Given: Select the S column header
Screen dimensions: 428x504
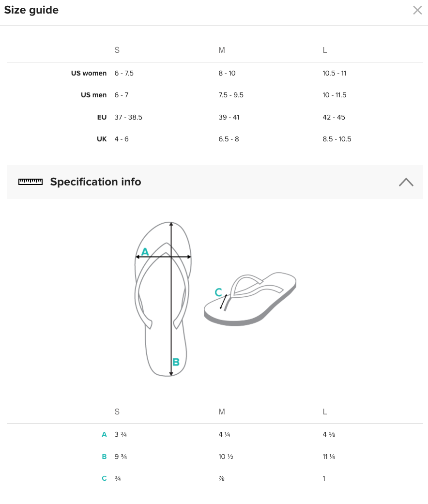Looking at the screenshot, I should tap(117, 50).
